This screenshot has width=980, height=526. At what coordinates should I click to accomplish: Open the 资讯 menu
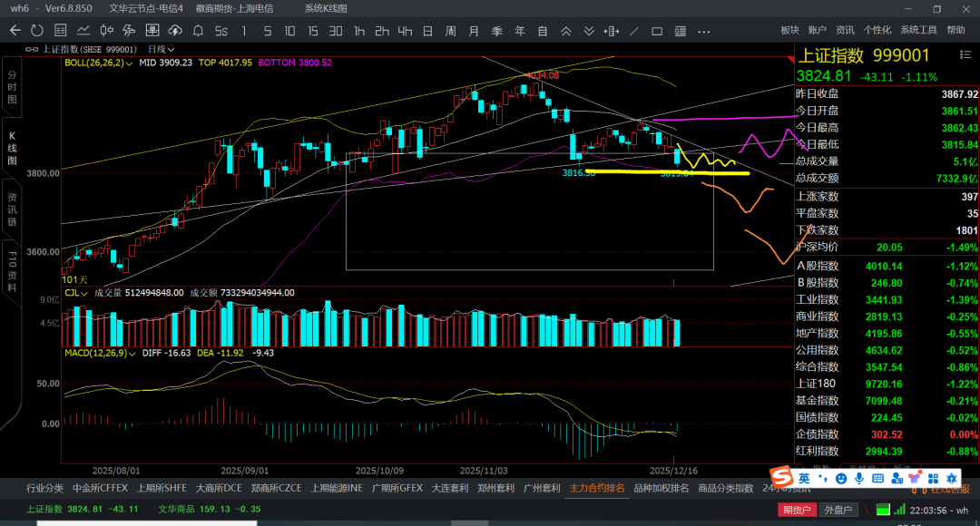coord(845,30)
